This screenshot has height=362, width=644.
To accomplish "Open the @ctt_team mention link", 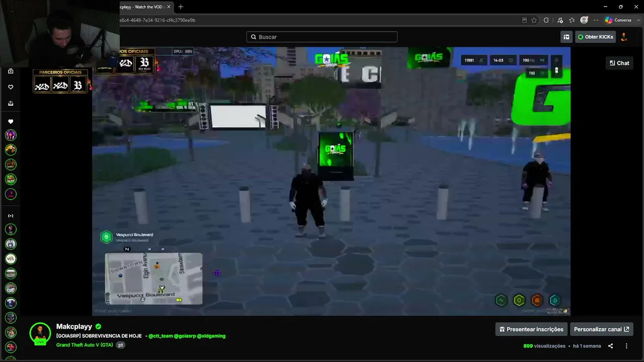I will pyautogui.click(x=160, y=336).
